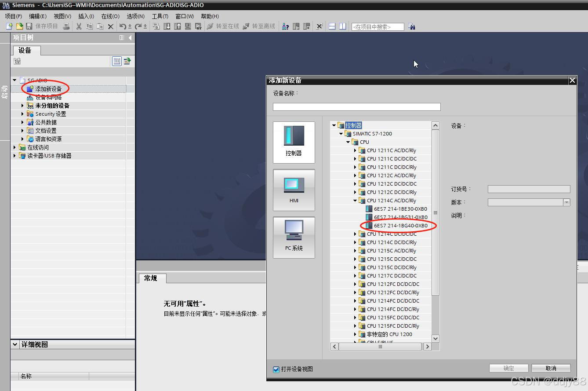Click the paste icon in the toolbar
The width and height of the screenshot is (588, 391).
point(100,26)
